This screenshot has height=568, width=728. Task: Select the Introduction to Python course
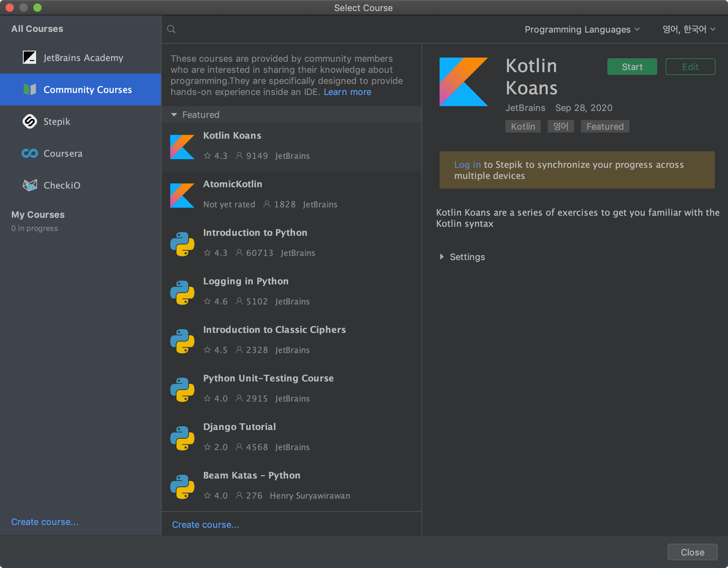pos(255,233)
